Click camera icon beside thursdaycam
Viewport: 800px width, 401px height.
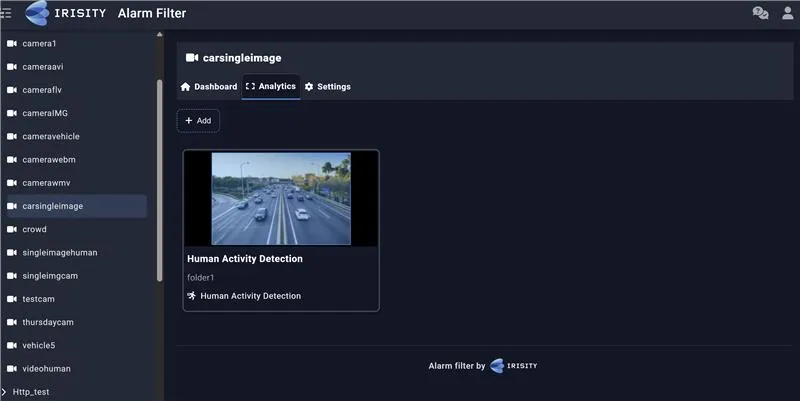coord(12,322)
